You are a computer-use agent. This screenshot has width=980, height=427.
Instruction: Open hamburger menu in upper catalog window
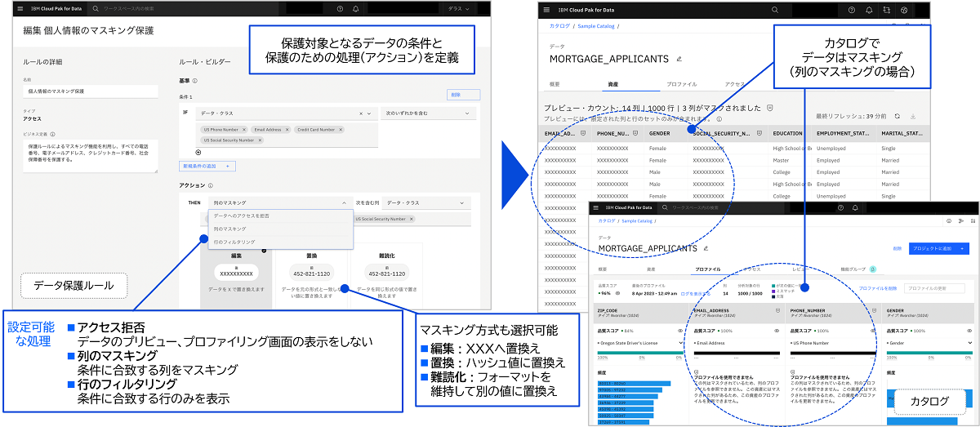click(547, 10)
